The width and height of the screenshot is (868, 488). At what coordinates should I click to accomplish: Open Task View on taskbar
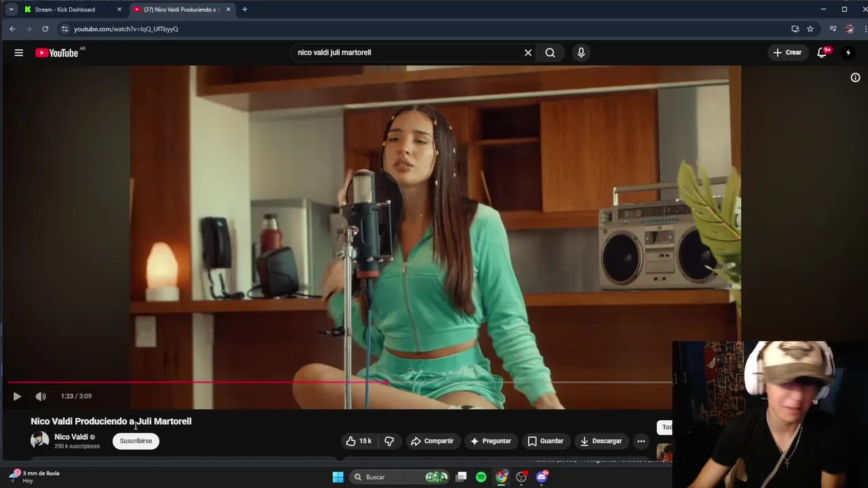461,477
